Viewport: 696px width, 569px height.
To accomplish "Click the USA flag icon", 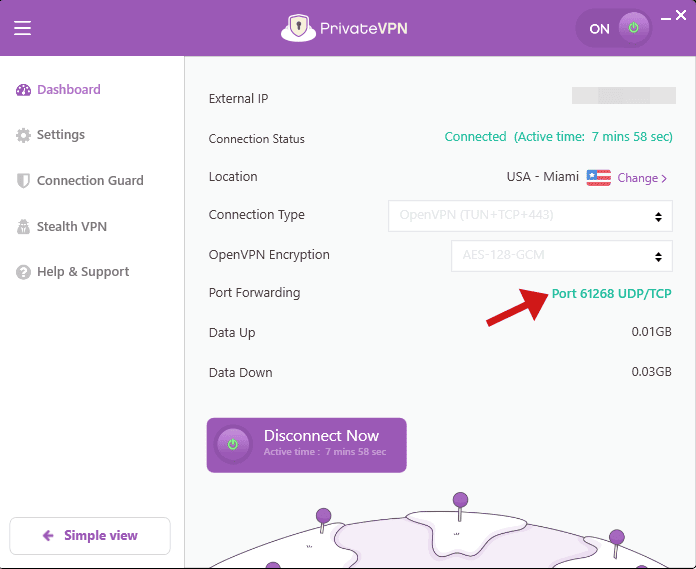I will tap(598, 177).
